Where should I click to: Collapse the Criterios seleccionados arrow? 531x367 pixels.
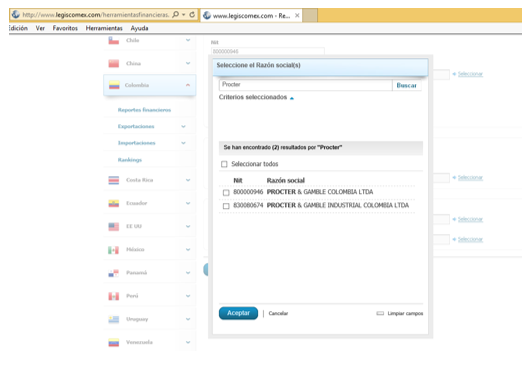(292, 98)
